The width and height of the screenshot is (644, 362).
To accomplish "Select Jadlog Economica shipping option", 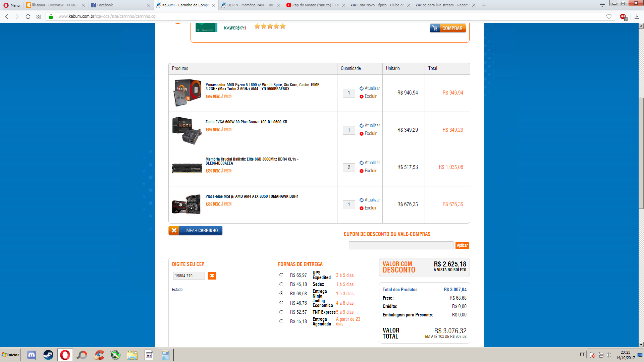I will (281, 303).
